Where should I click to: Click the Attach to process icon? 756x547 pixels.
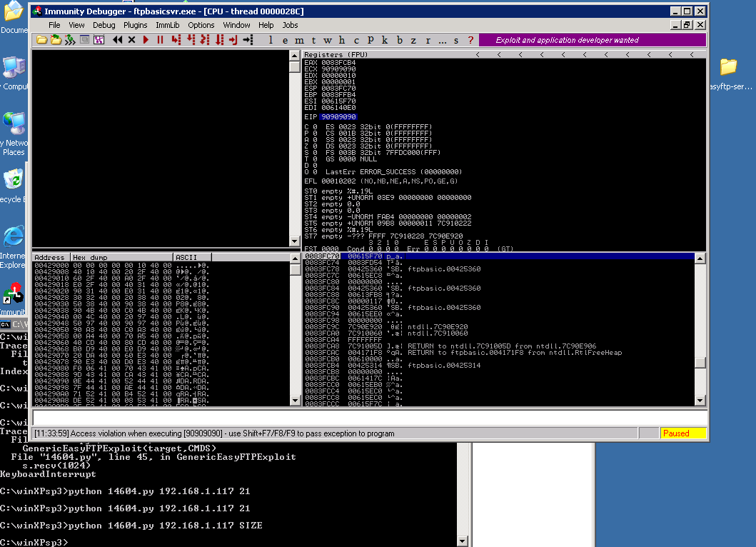coord(56,40)
